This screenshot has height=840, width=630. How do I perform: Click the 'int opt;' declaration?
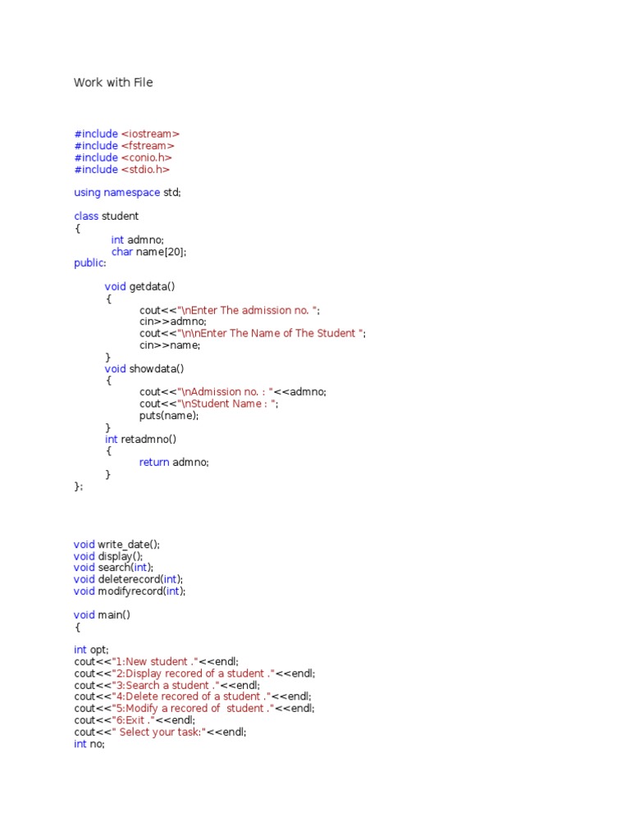(91, 650)
